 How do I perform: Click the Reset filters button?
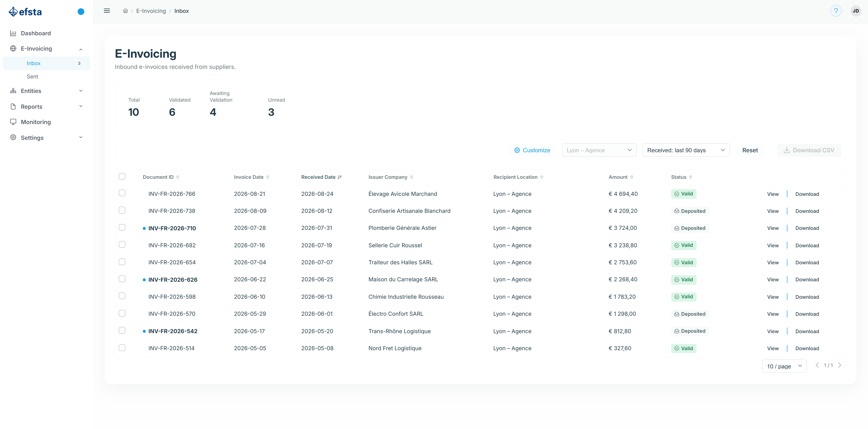[750, 150]
